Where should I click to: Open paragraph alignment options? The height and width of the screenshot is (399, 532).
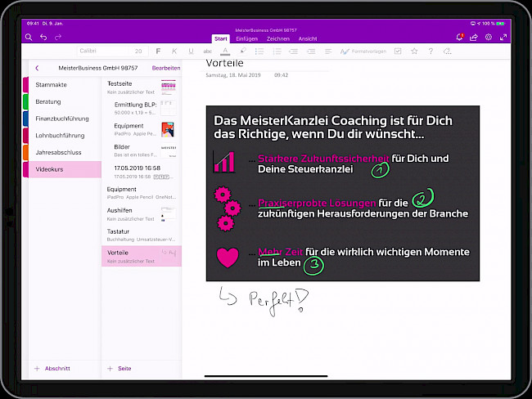pos(327,52)
